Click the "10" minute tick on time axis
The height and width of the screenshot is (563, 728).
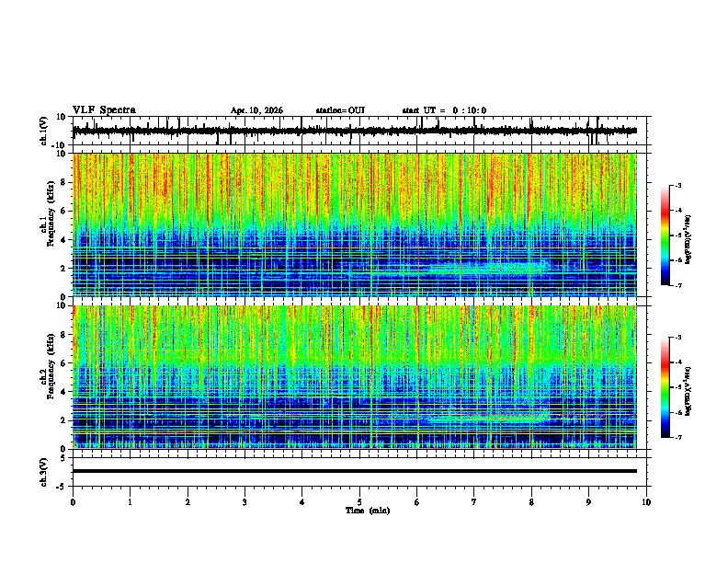[x=646, y=502]
